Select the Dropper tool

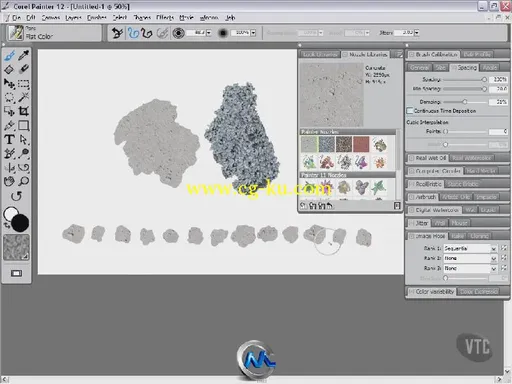(23, 55)
